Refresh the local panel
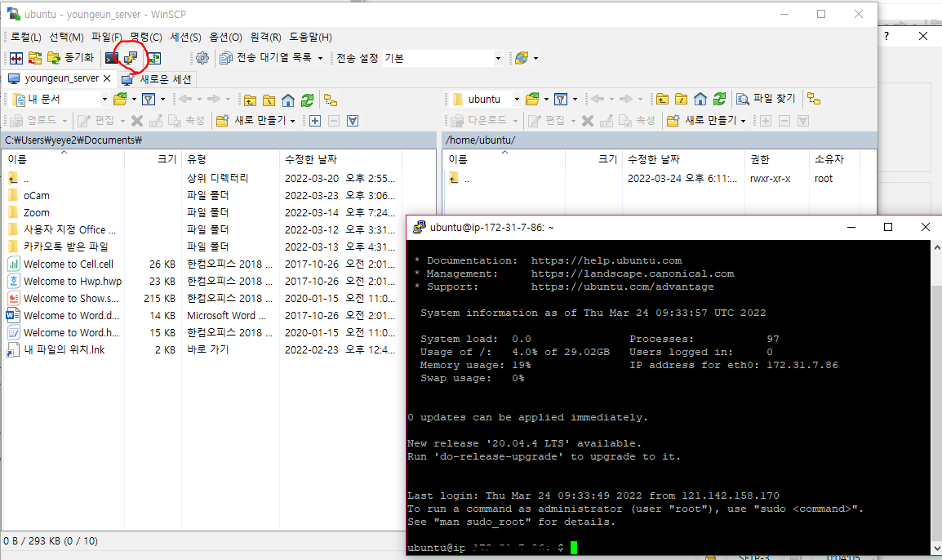Image resolution: width=942 pixels, height=560 pixels. coord(308,100)
